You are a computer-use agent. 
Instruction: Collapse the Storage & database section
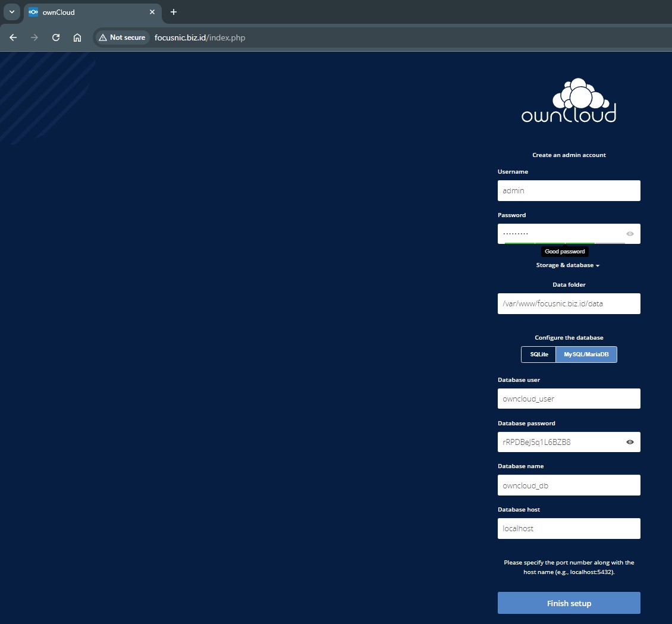pyautogui.click(x=568, y=265)
